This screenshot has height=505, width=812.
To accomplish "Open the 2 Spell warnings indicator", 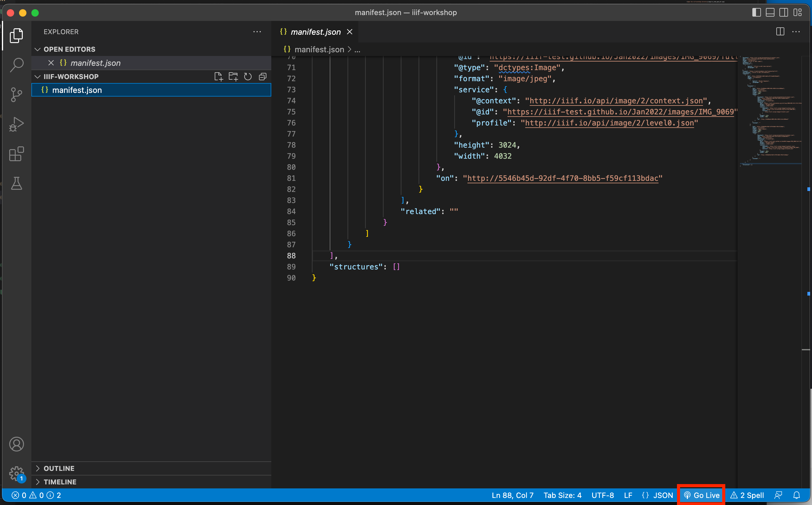I will coord(747,495).
